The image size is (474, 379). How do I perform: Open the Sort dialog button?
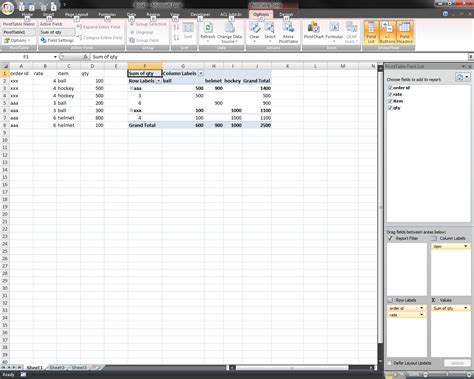tap(188, 31)
